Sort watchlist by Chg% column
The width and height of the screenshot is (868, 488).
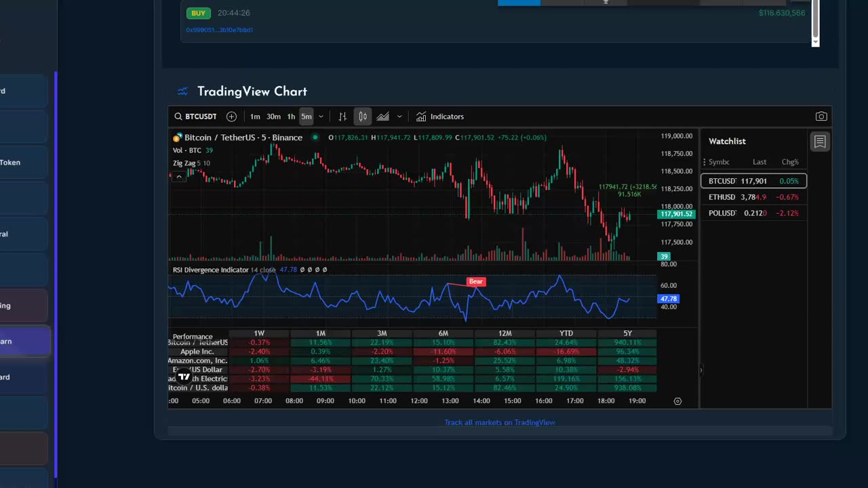790,162
